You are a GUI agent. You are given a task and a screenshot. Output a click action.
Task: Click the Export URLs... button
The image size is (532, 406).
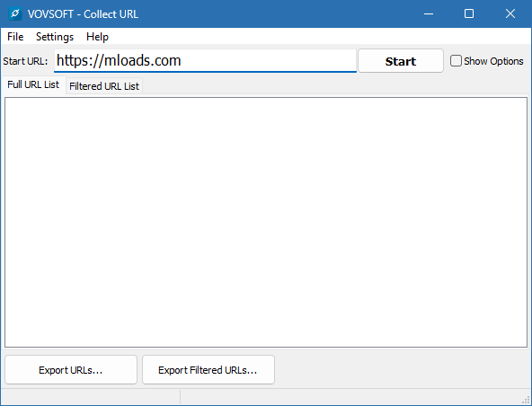71,370
